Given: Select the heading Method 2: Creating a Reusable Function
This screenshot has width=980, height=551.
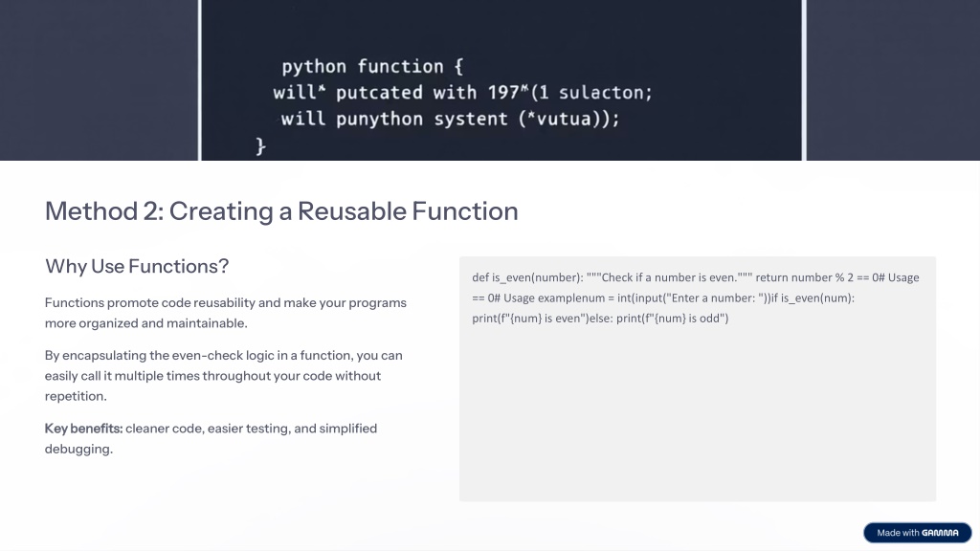Looking at the screenshot, I should click(x=281, y=210).
